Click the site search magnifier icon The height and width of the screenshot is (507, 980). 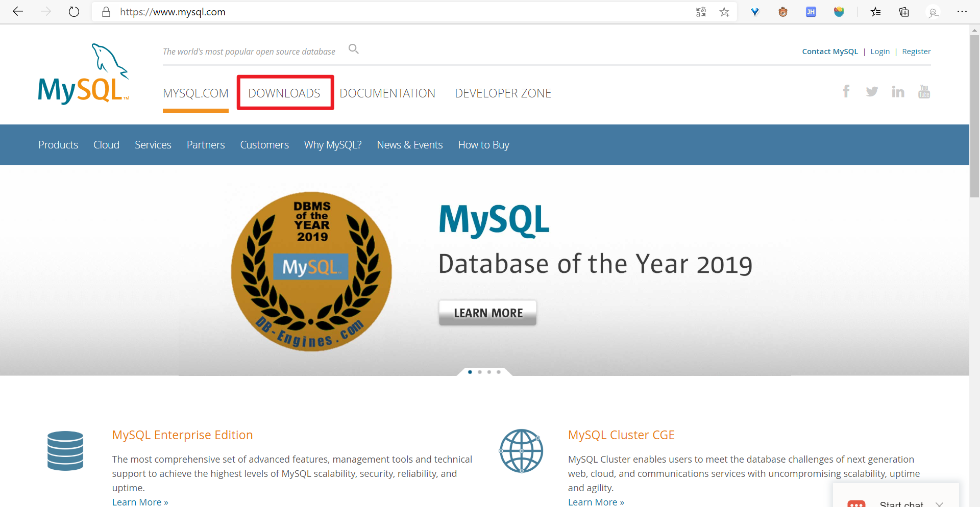[x=354, y=49]
